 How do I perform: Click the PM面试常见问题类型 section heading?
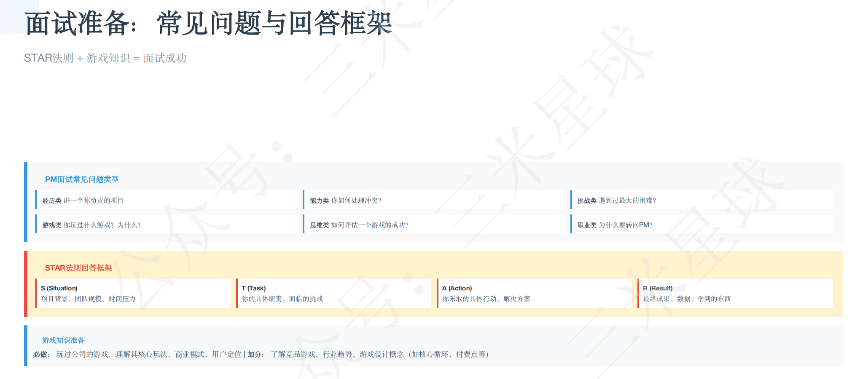click(82, 179)
